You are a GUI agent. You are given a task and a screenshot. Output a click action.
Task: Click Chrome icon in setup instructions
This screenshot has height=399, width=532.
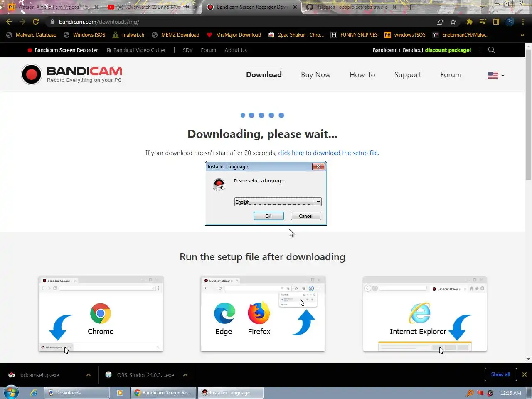coord(101,313)
